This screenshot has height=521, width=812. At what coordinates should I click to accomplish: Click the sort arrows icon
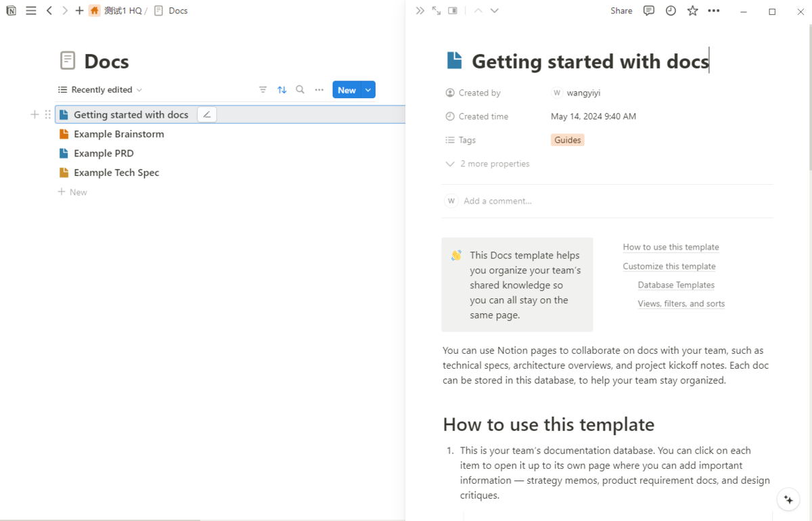(282, 90)
